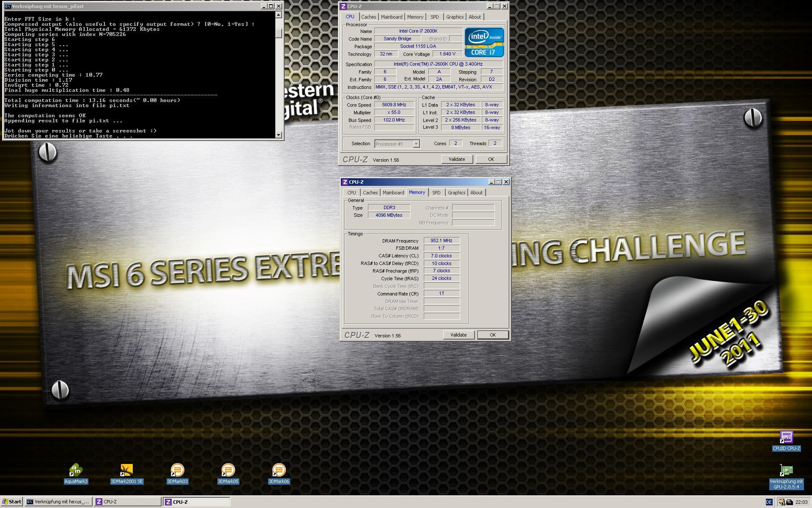Click the CPU-Z title bar icon of Memory window
This screenshot has height=508, width=812.
[345, 182]
